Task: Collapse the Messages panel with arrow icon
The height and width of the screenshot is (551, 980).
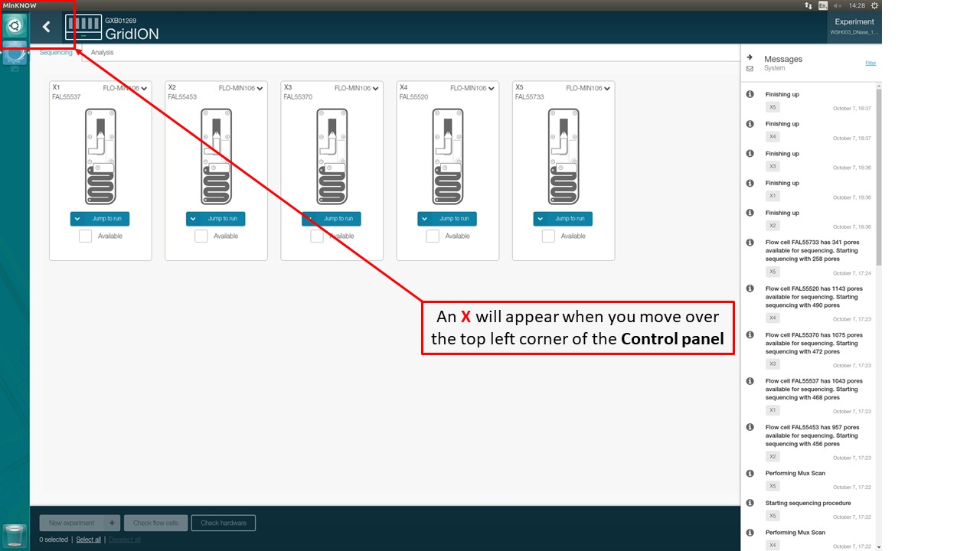Action: pos(749,57)
